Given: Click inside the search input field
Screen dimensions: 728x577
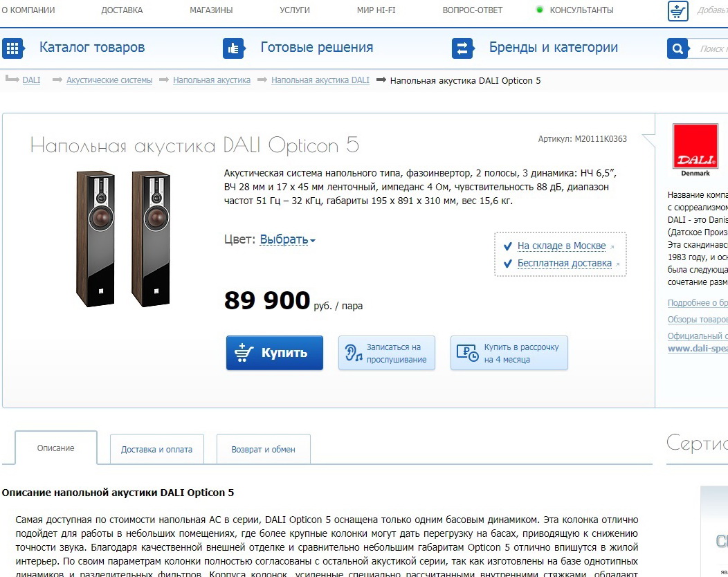Looking at the screenshot, I should tap(709, 48).
